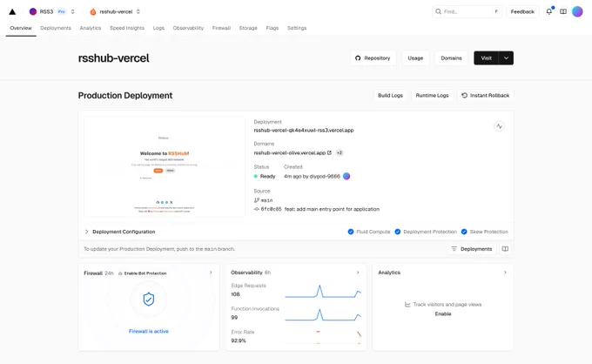Click the rsshub-vercel project flame icon

pyautogui.click(x=93, y=11)
